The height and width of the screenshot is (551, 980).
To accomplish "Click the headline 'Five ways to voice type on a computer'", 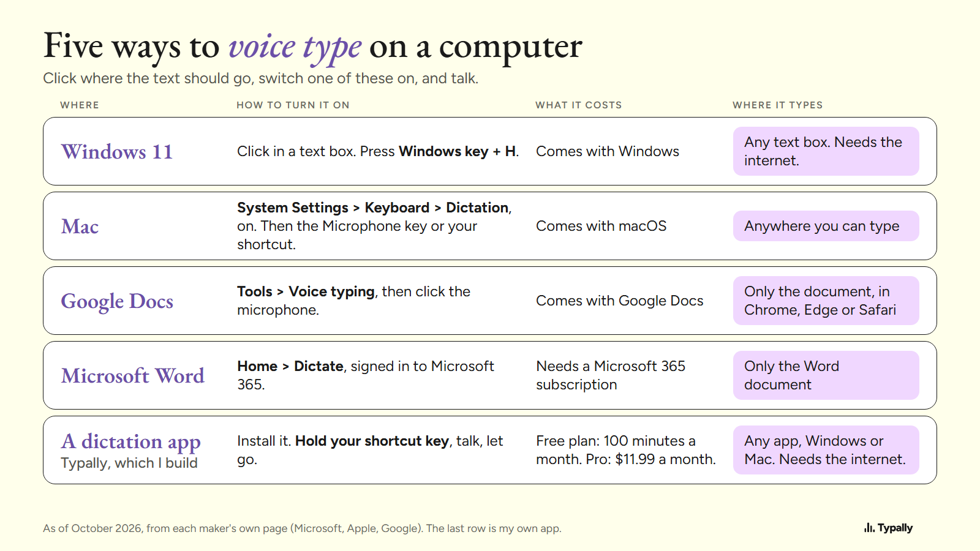I will pyautogui.click(x=312, y=47).
